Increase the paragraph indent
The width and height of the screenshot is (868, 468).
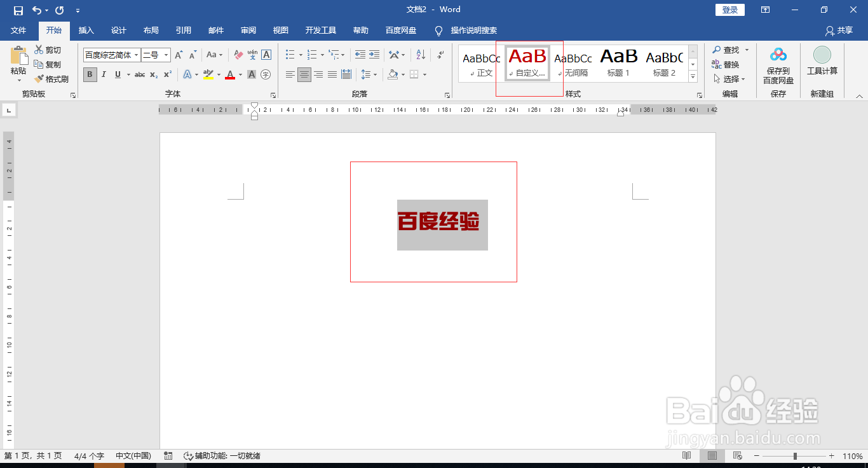374,55
